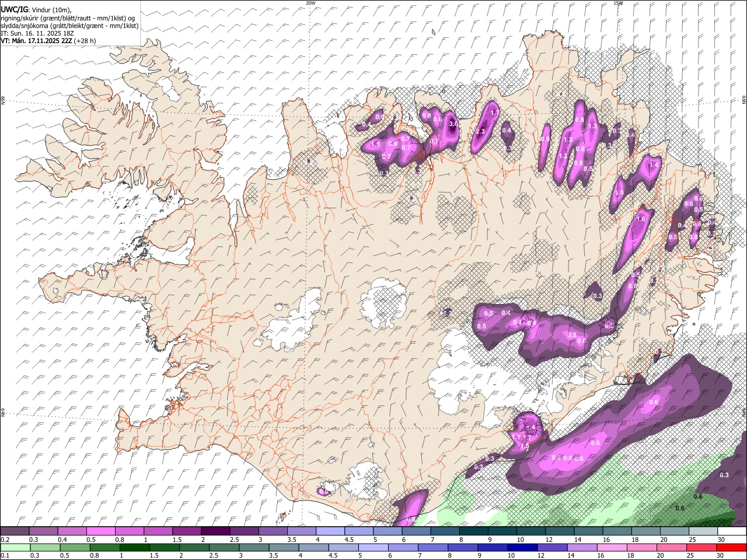Click the upper legend swatch between 1 and 1.5

[x=158, y=531]
